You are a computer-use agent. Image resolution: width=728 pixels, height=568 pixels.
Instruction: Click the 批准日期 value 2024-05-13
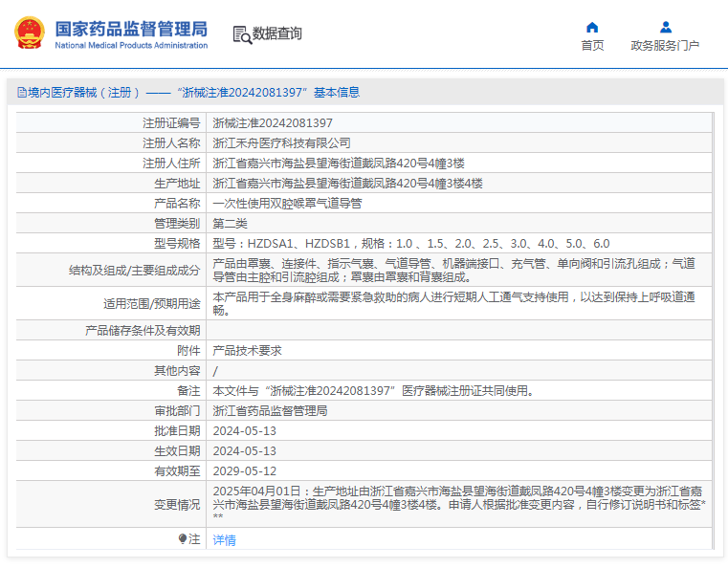(x=244, y=430)
